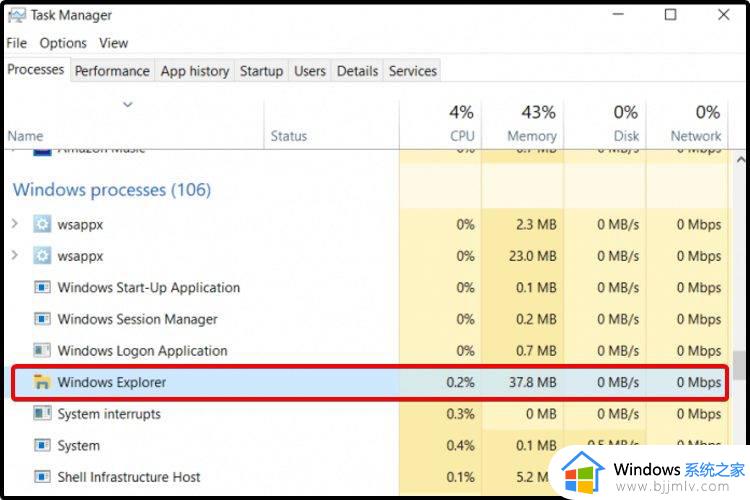Select the Processes tab
This screenshot has height=500, width=750.
click(36, 69)
